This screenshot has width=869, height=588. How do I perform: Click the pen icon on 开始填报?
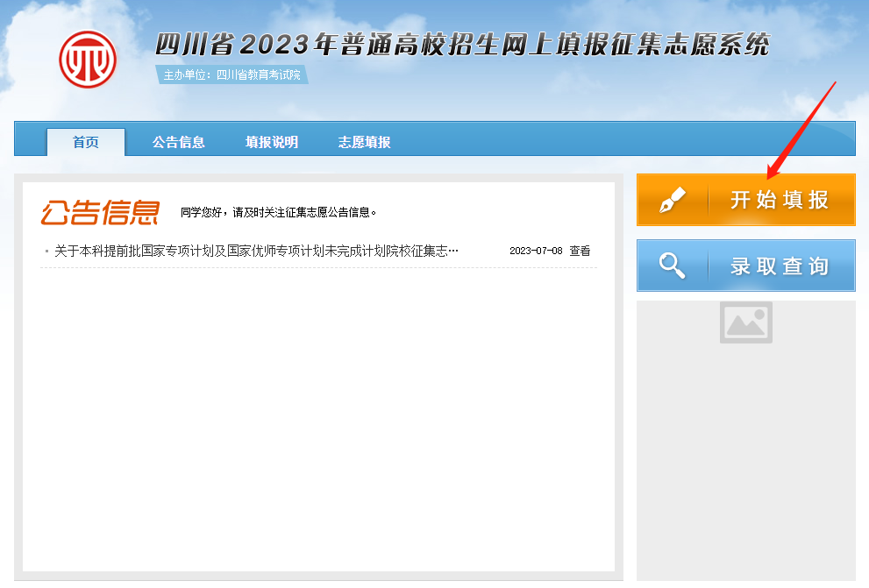[672, 200]
